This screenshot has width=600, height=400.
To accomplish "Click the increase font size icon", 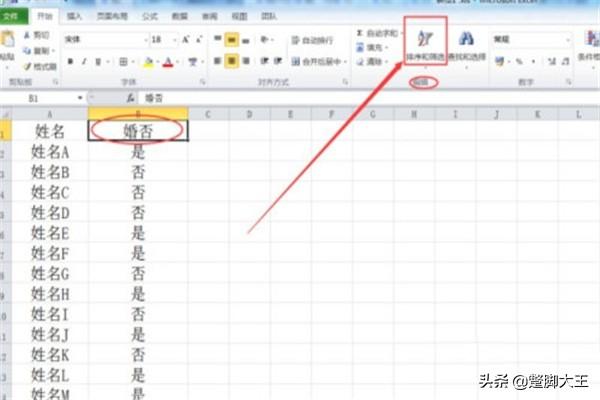I will (184, 39).
